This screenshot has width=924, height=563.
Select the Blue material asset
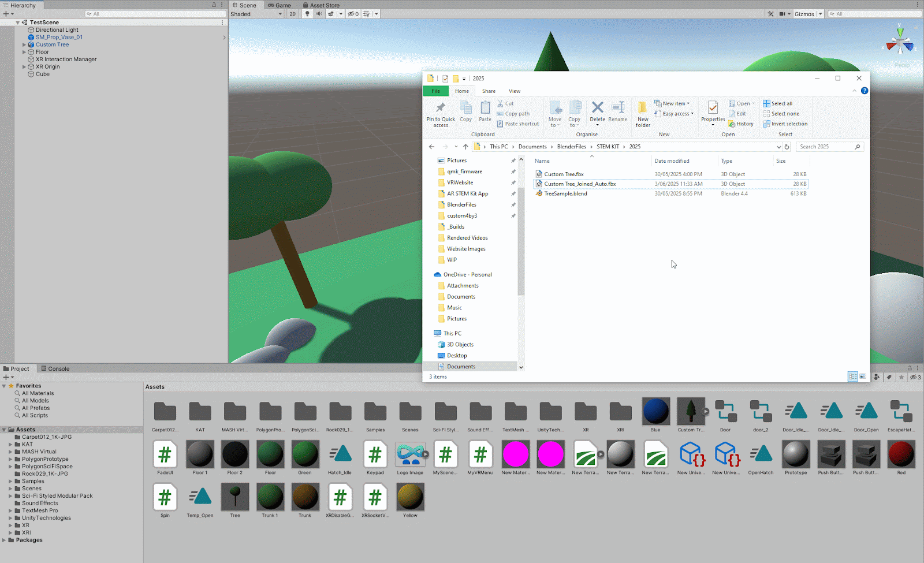coord(655,415)
